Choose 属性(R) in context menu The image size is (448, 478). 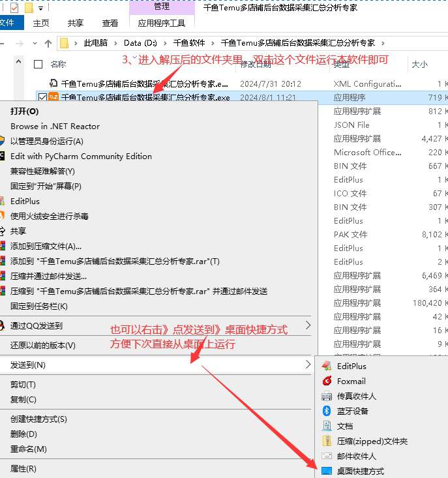[x=23, y=468]
